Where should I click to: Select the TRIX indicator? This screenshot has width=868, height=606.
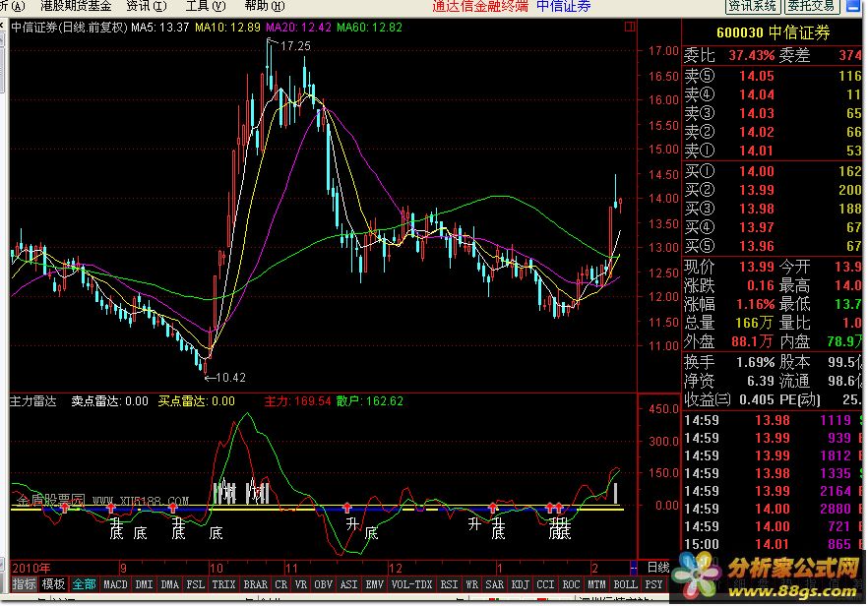click(223, 583)
